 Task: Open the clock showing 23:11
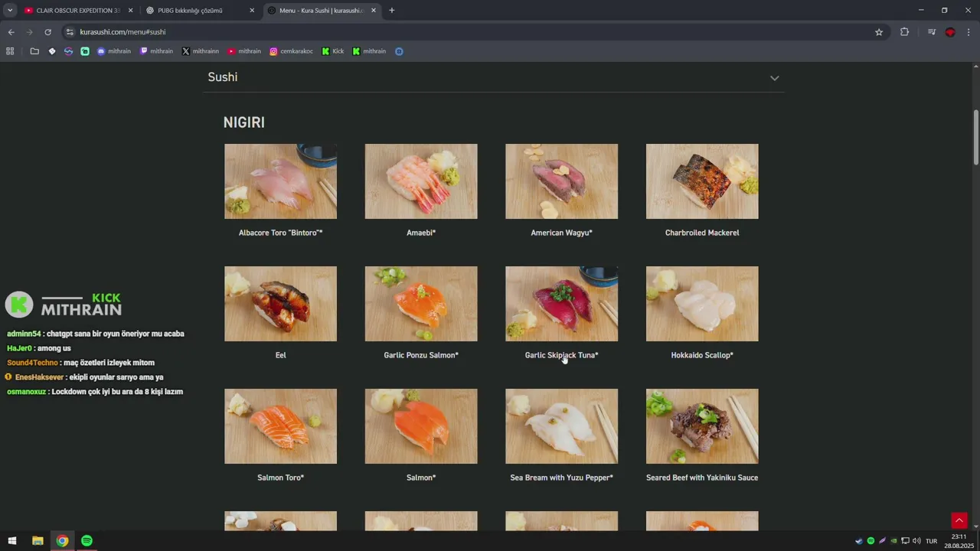pyautogui.click(x=959, y=541)
